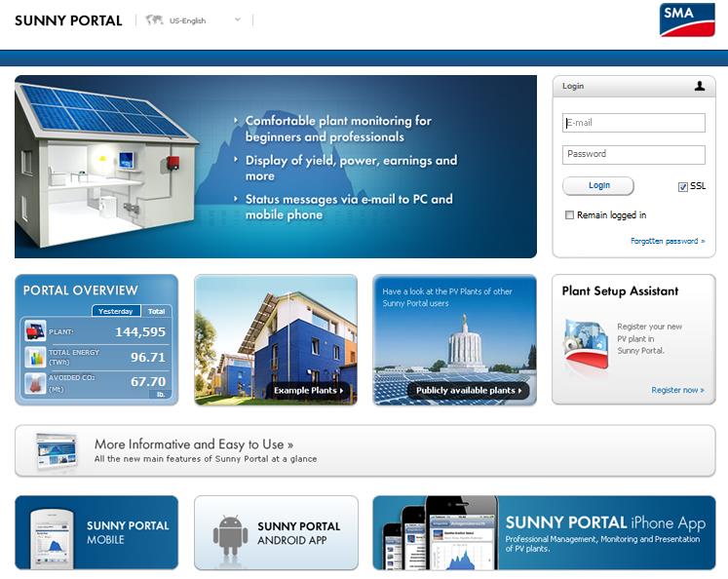
Task: Switch to the Yesterday tab
Action: [x=116, y=311]
